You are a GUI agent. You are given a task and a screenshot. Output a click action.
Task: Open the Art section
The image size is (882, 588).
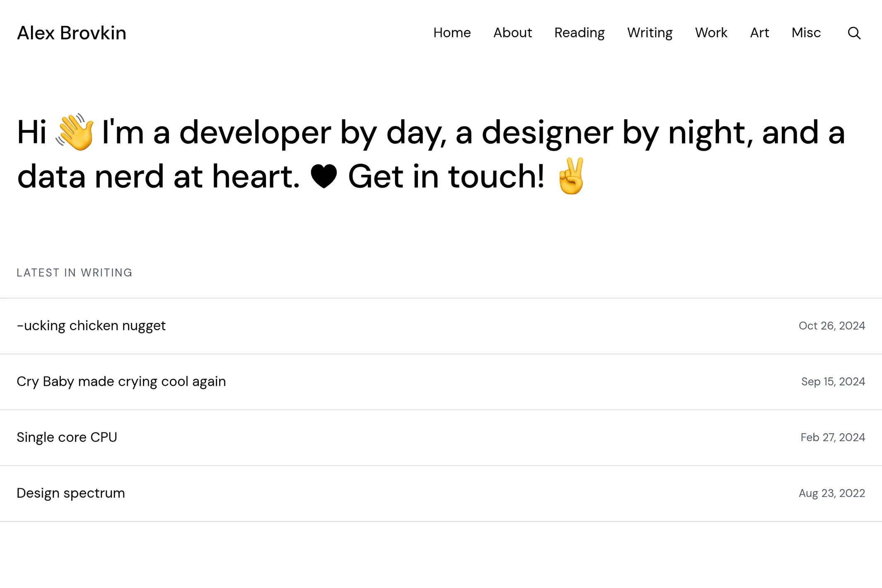click(759, 33)
